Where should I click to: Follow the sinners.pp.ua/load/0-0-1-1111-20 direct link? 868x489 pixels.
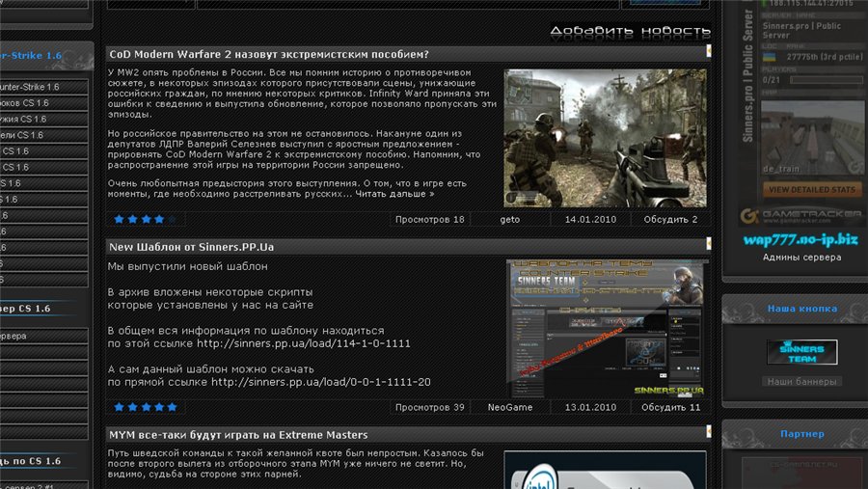coord(320,382)
